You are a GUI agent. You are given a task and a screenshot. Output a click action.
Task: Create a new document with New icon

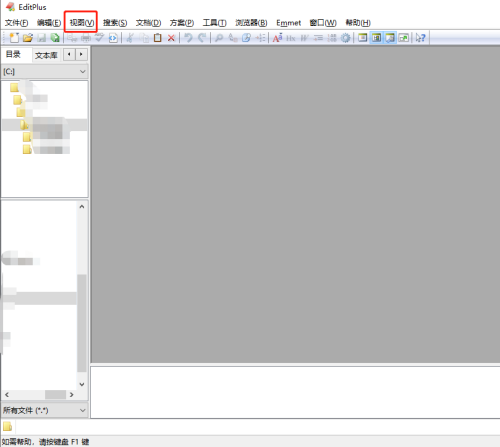14,38
